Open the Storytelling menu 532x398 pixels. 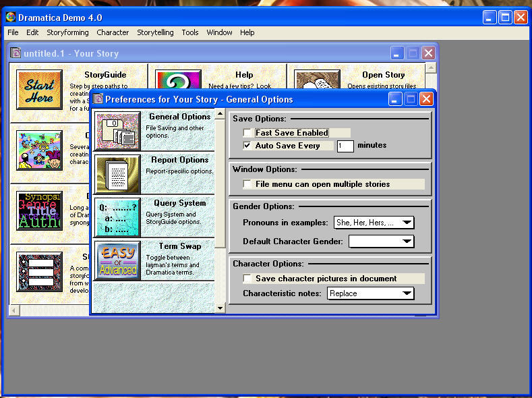coord(155,32)
